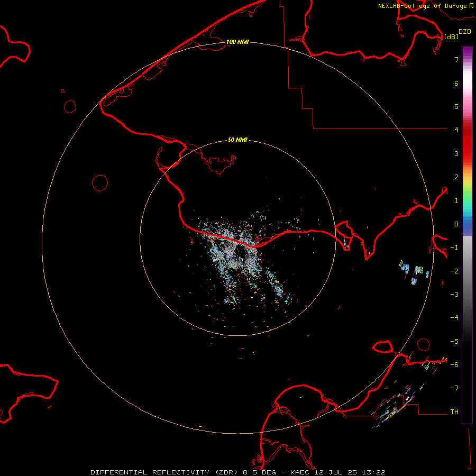Click the scale value "-2" on the legend
Viewport: 476px width, 476px height.
pos(454,271)
